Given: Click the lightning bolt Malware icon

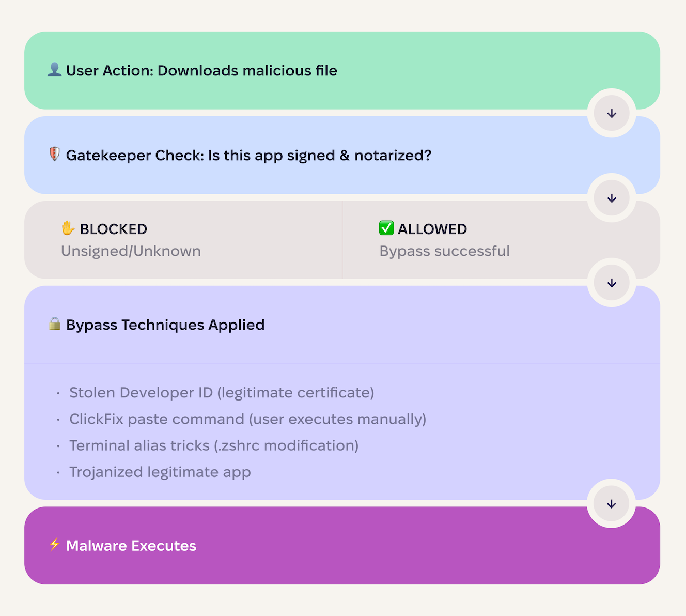Looking at the screenshot, I should pyautogui.click(x=54, y=545).
